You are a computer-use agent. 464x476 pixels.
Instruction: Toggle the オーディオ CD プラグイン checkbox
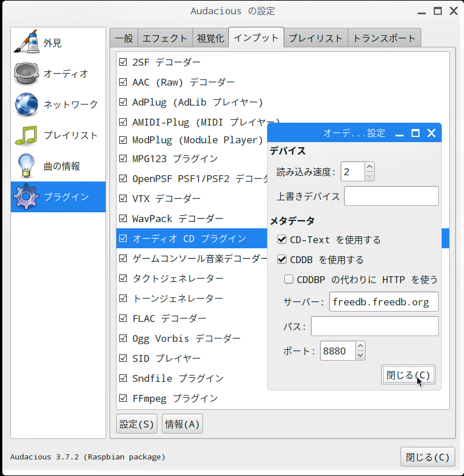(x=123, y=239)
